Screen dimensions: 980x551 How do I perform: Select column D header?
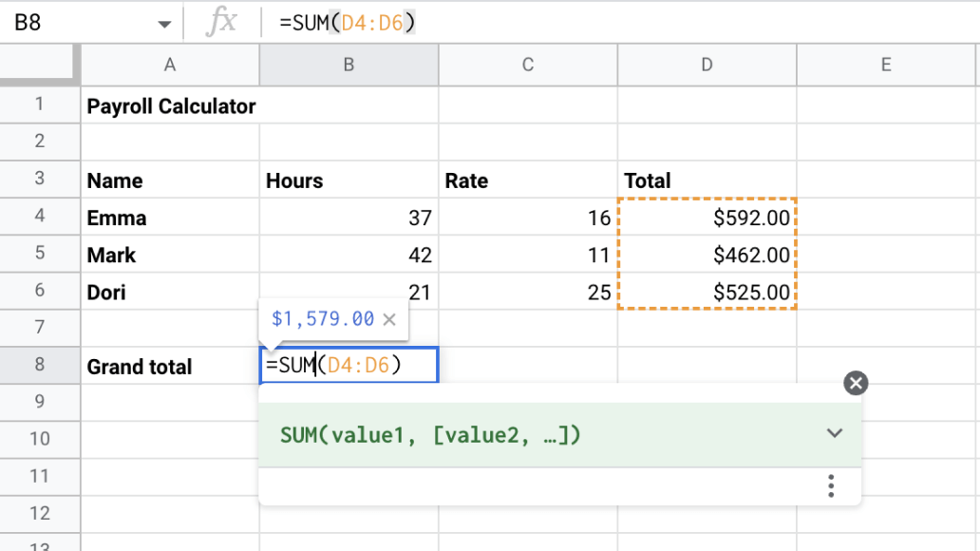[707, 65]
